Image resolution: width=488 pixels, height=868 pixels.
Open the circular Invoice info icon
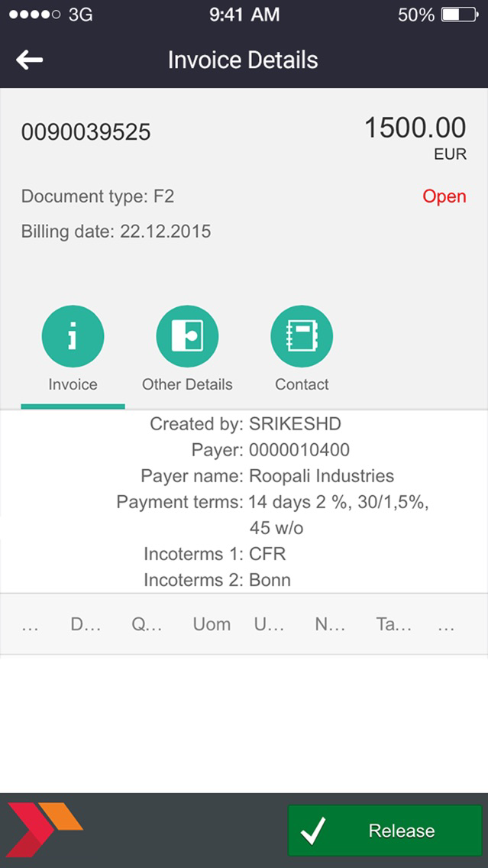(73, 335)
